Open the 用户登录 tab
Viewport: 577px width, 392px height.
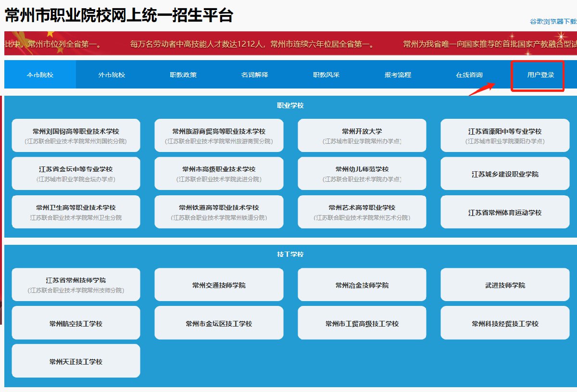click(540, 75)
